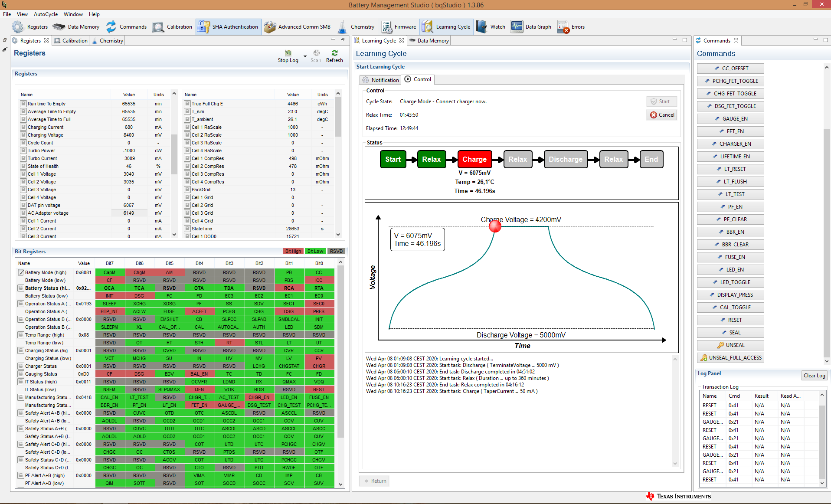Check the T_ambient checkbox
Screen dimensions: 831x504
(x=187, y=119)
